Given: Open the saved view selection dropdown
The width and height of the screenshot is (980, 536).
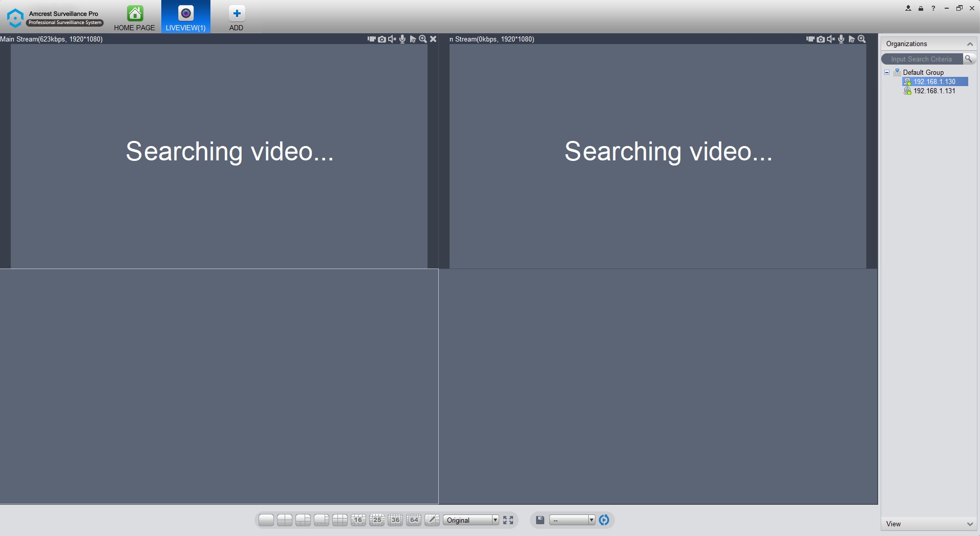Looking at the screenshot, I should tap(572, 520).
